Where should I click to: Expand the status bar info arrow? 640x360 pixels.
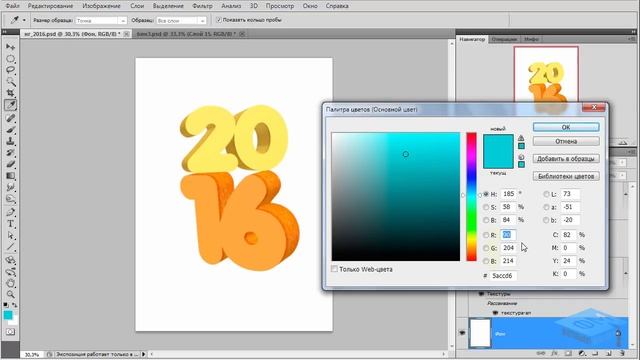coord(143,354)
